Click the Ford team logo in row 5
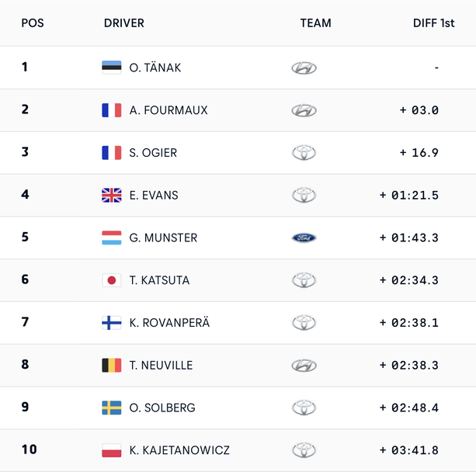 point(304,238)
